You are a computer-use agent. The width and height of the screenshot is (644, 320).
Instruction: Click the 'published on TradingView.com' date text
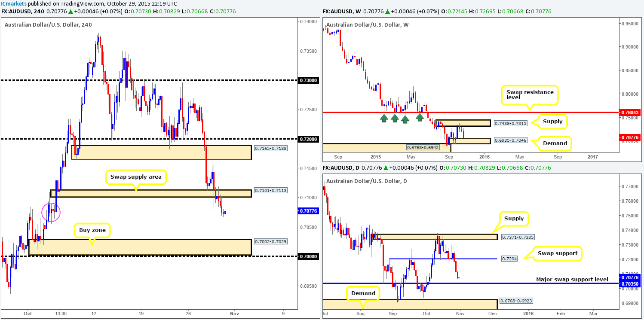103,3
